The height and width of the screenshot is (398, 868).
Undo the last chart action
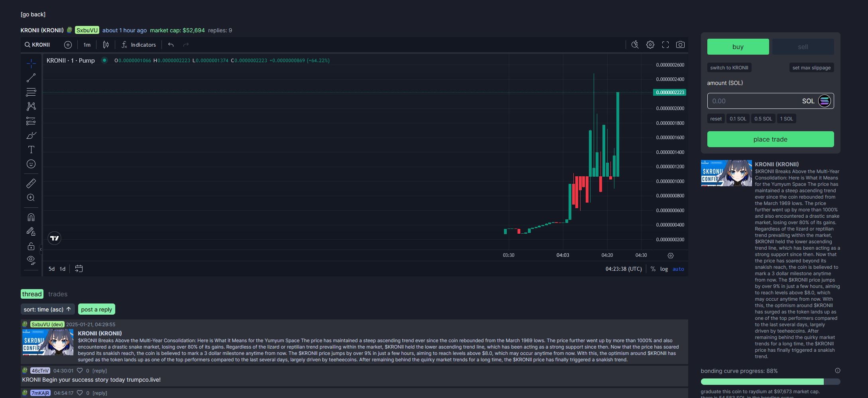click(x=171, y=45)
